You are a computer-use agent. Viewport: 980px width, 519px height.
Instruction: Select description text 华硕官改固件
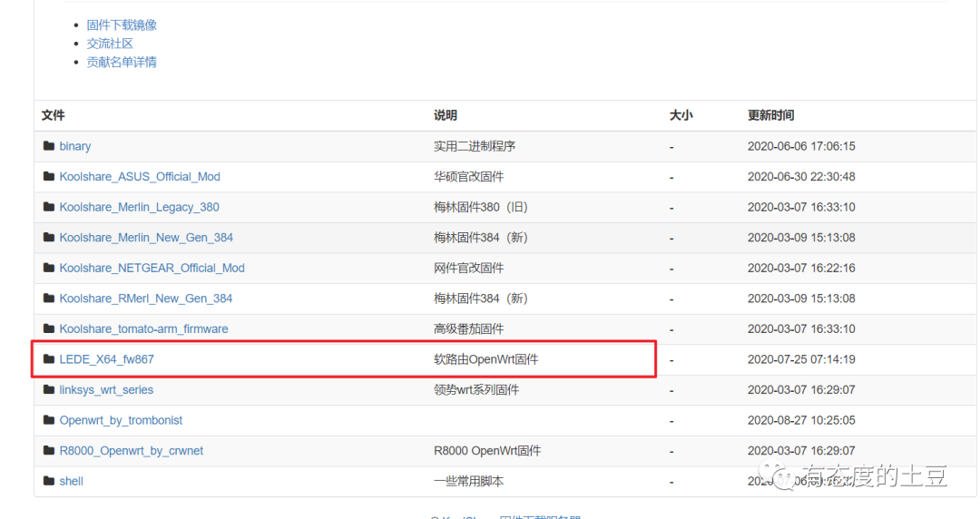tap(469, 177)
